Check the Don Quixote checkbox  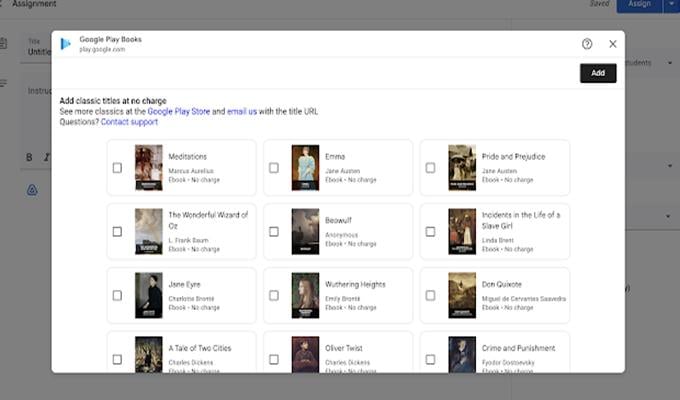(x=430, y=295)
